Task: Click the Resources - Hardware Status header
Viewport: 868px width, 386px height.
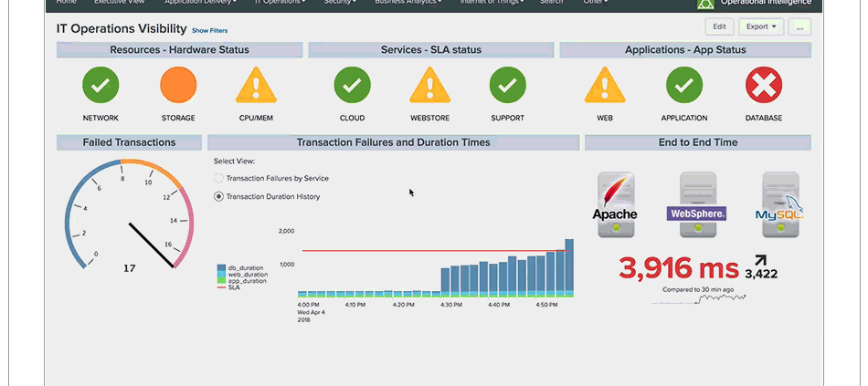Action: point(179,50)
